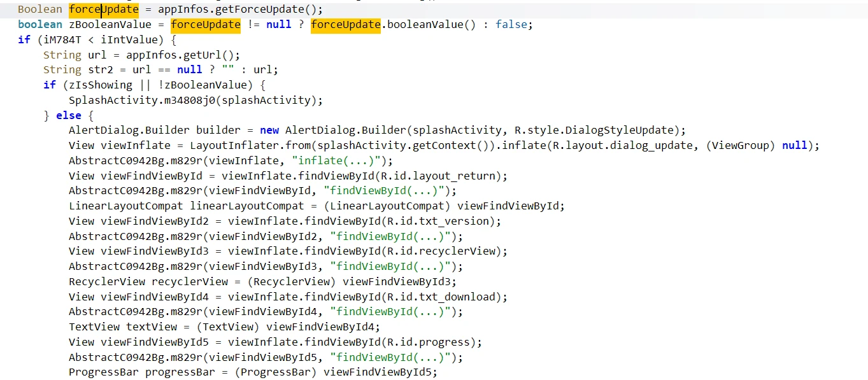Viewport: 868px width, 380px height.
Task: Select the LayoutInflater class name
Action: coord(231,145)
